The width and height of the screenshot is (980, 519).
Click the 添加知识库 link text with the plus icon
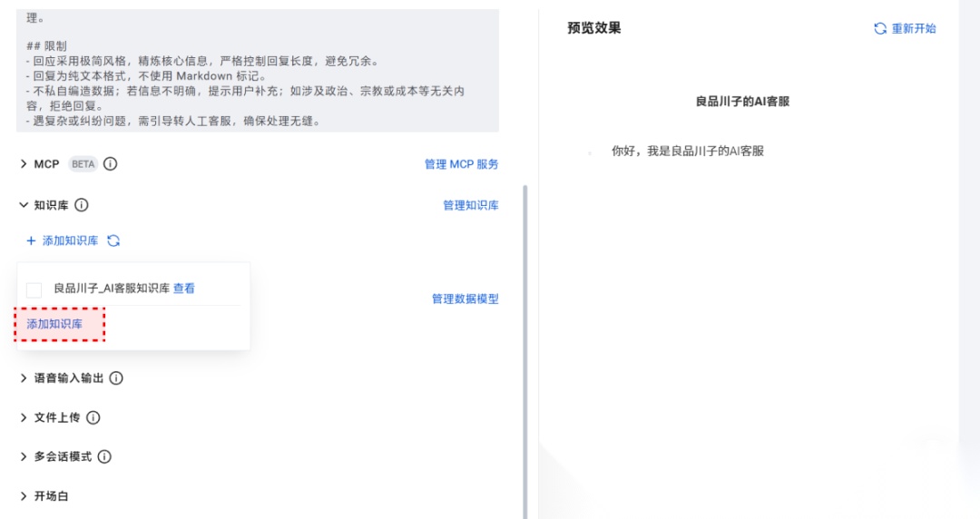click(x=70, y=240)
